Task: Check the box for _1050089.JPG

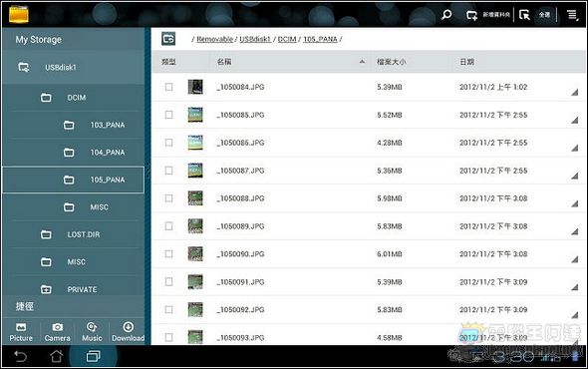Action: 168,226
